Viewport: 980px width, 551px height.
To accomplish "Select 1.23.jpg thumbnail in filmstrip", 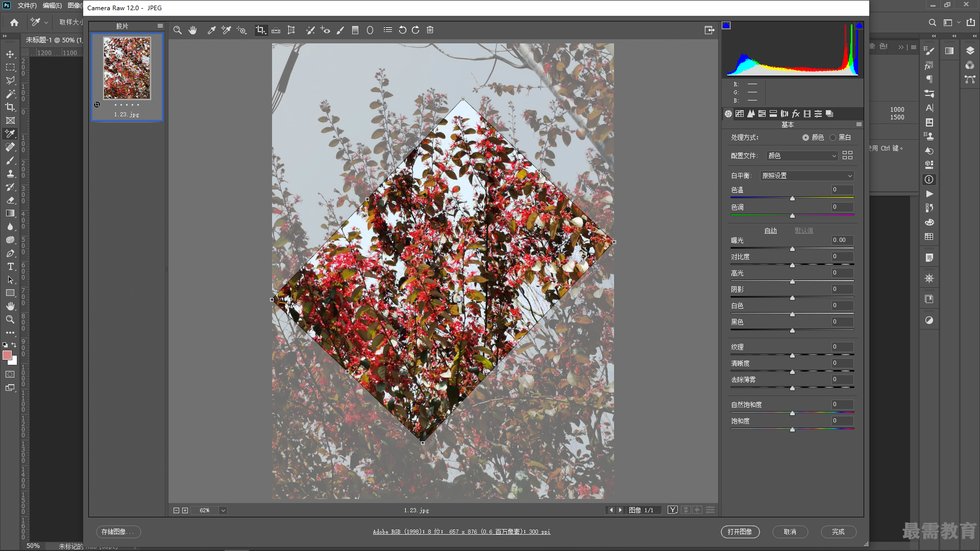I will click(x=127, y=68).
